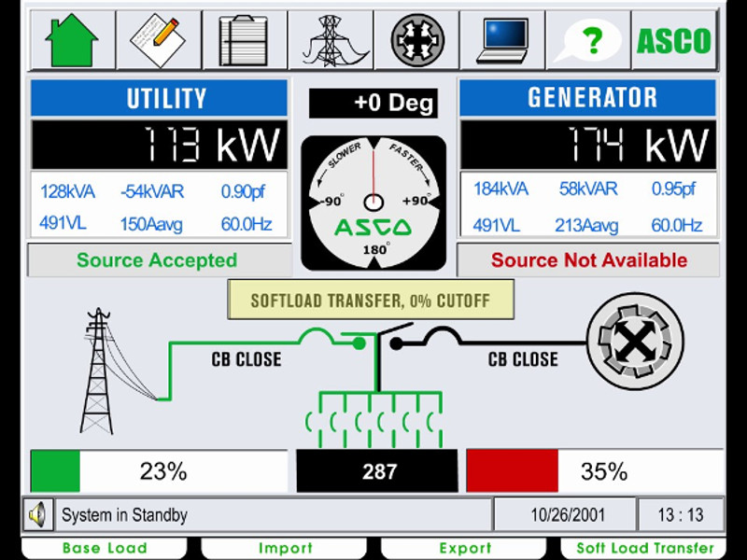Click the 0.90pf utility power factor
Viewport: 747px width, 560px height.
click(243, 191)
